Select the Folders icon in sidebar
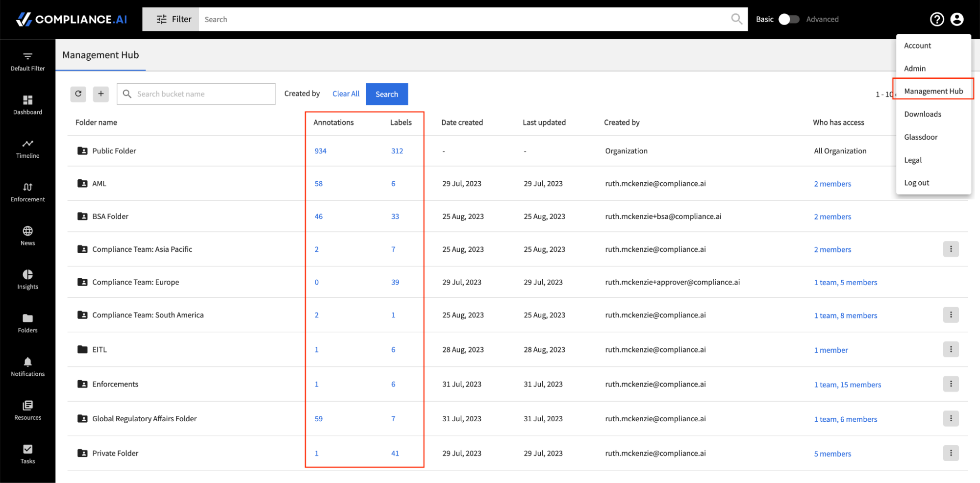Viewport: 980px width, 483px height. coord(27,317)
